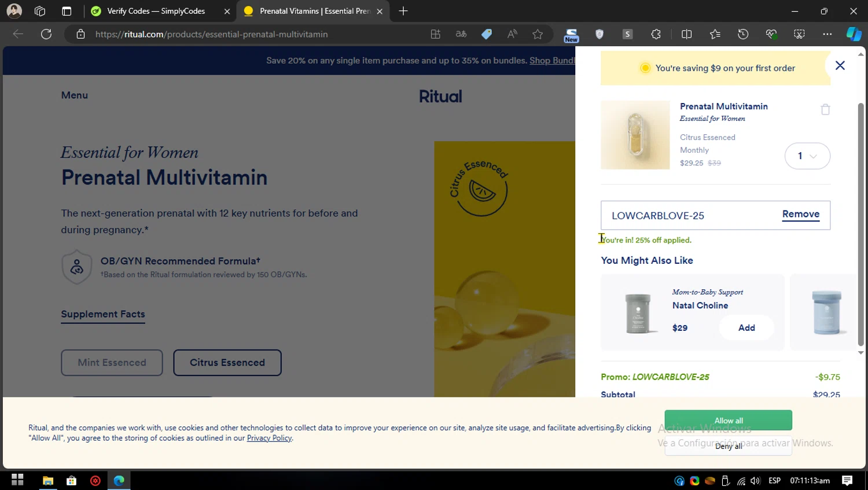View site information lock icon
This screenshot has height=490, width=868.
pyautogui.click(x=81, y=34)
